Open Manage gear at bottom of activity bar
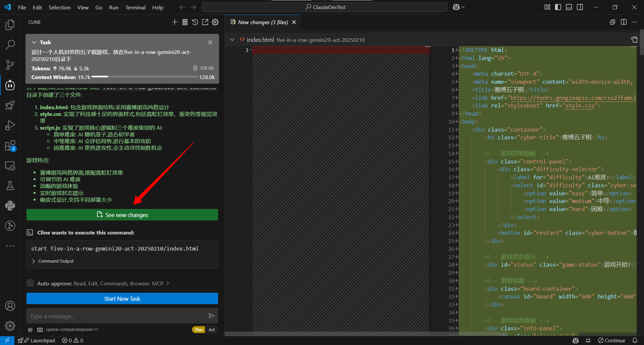Screen dimensions: 644x345 (x=10, y=326)
